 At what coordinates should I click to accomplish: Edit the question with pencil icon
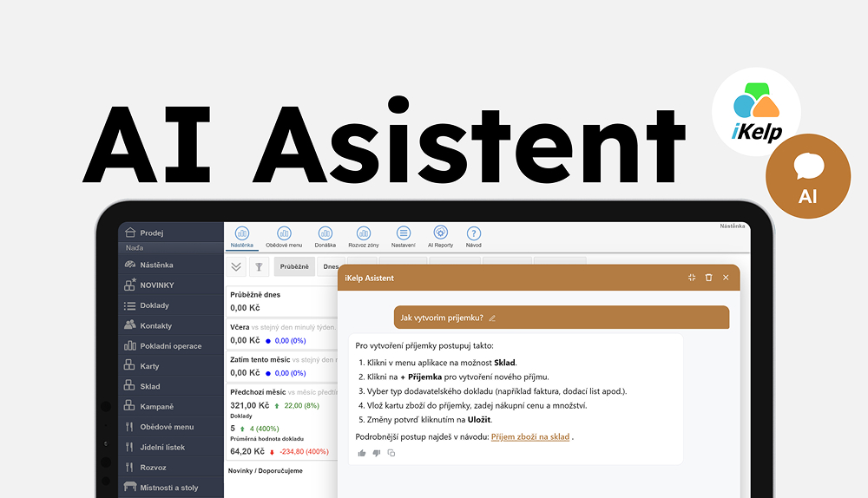pyautogui.click(x=492, y=318)
